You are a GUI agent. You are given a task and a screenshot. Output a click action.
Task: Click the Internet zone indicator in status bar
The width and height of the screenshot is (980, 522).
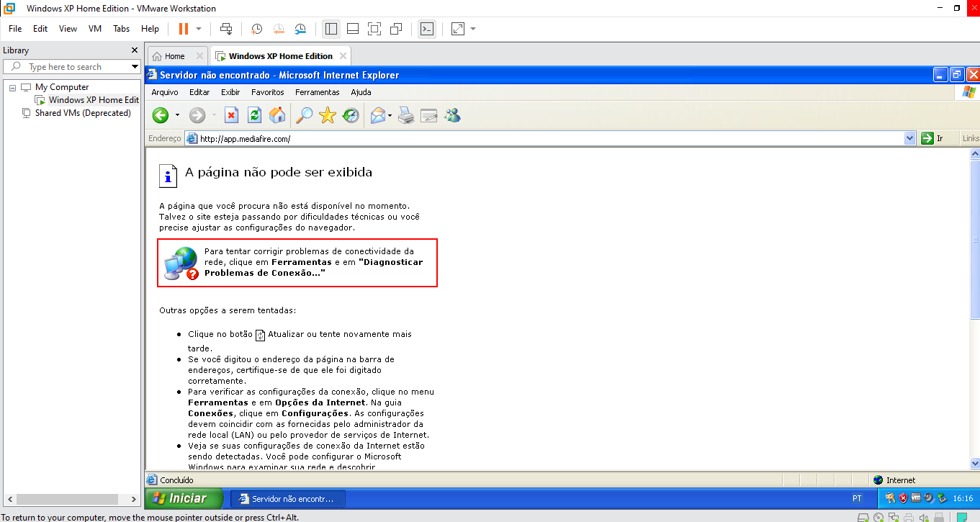point(894,480)
